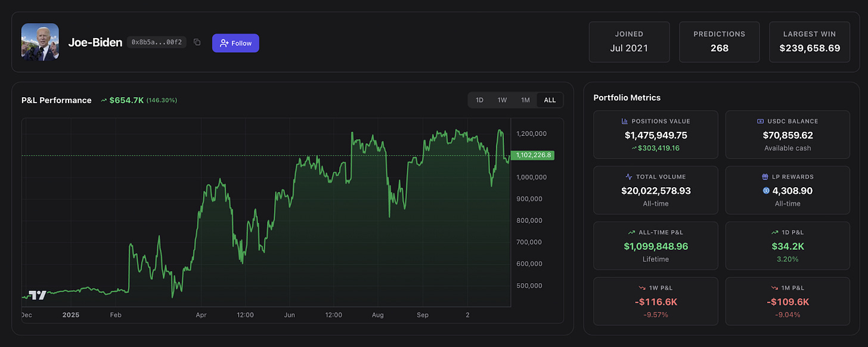The width and height of the screenshot is (868, 347).
Task: Select the 1D timeframe tab
Action: pyautogui.click(x=479, y=100)
